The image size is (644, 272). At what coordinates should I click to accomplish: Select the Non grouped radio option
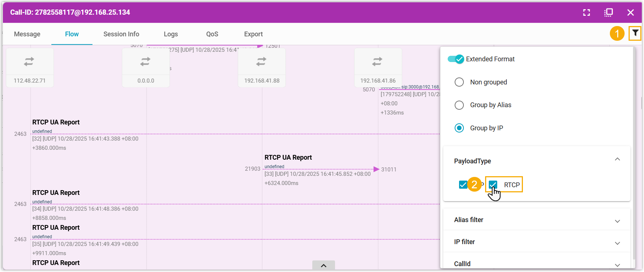point(459,82)
